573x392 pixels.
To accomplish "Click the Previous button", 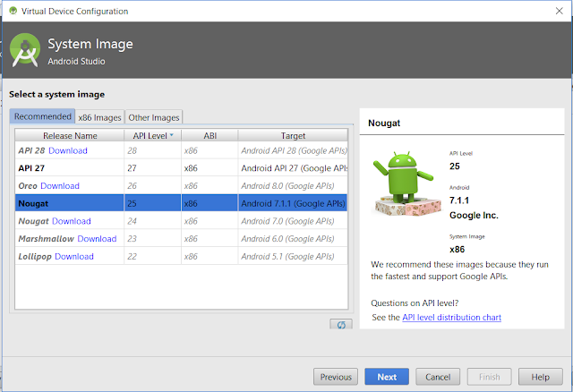I will pos(336,377).
